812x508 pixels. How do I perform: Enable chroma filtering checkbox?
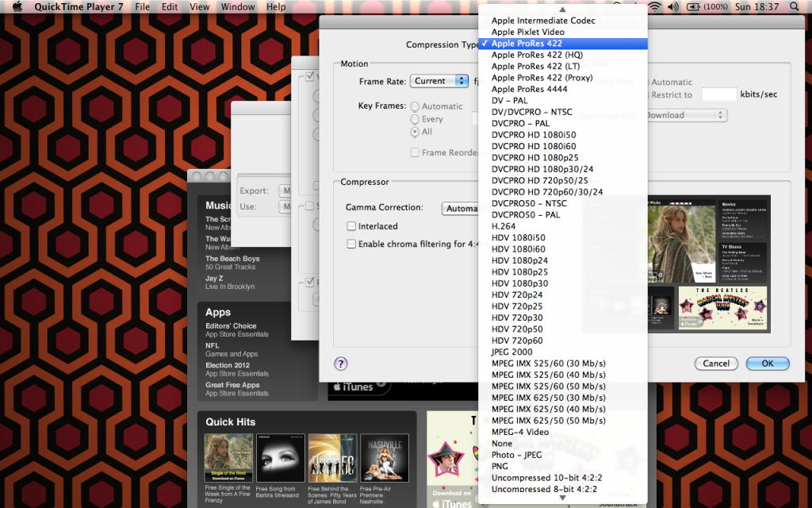[x=351, y=244]
